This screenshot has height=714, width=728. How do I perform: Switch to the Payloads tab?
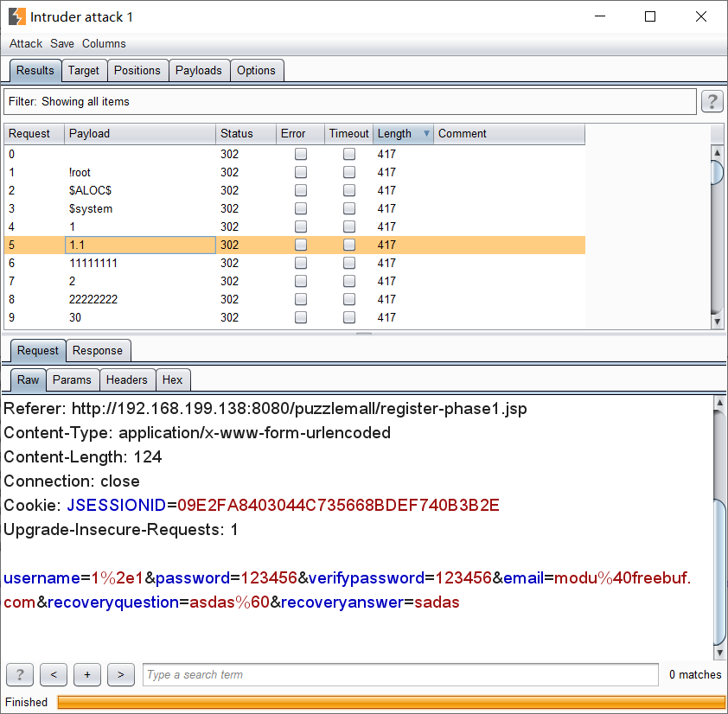(x=199, y=71)
